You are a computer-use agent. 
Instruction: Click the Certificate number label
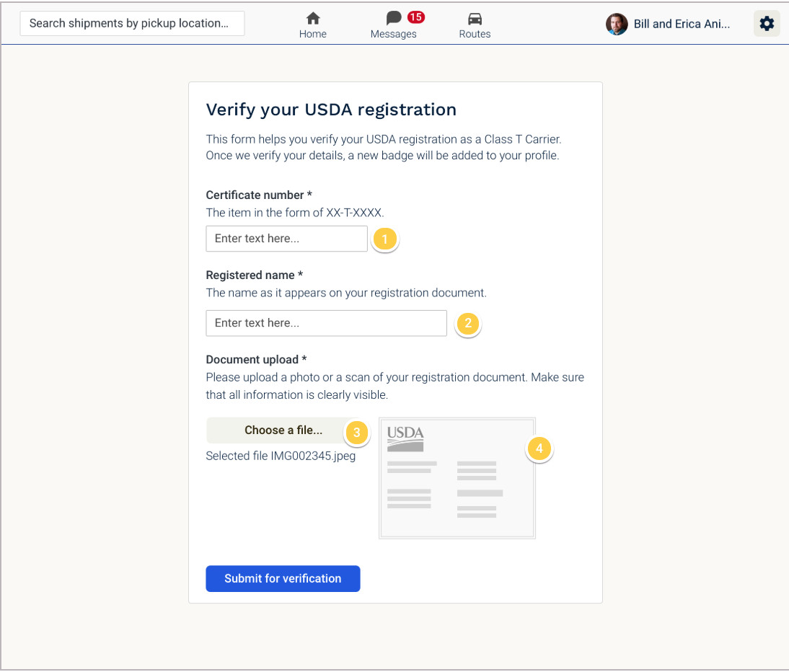tap(259, 195)
